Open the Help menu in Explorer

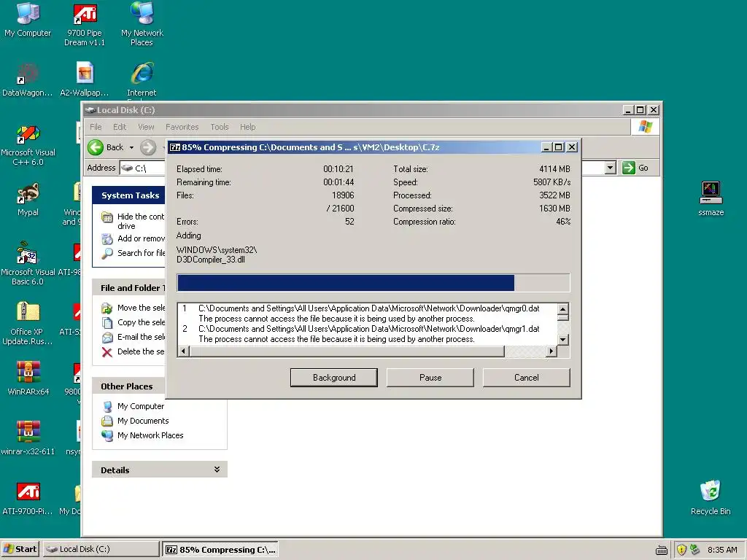tap(247, 127)
